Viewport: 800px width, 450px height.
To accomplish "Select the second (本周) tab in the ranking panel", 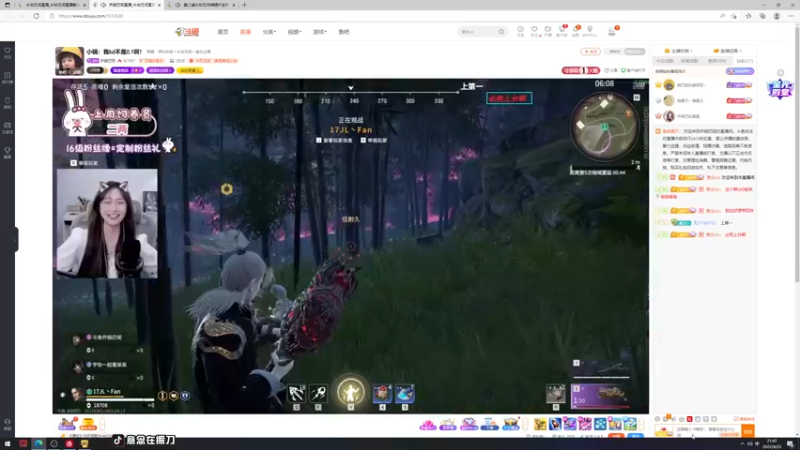I will click(689, 61).
